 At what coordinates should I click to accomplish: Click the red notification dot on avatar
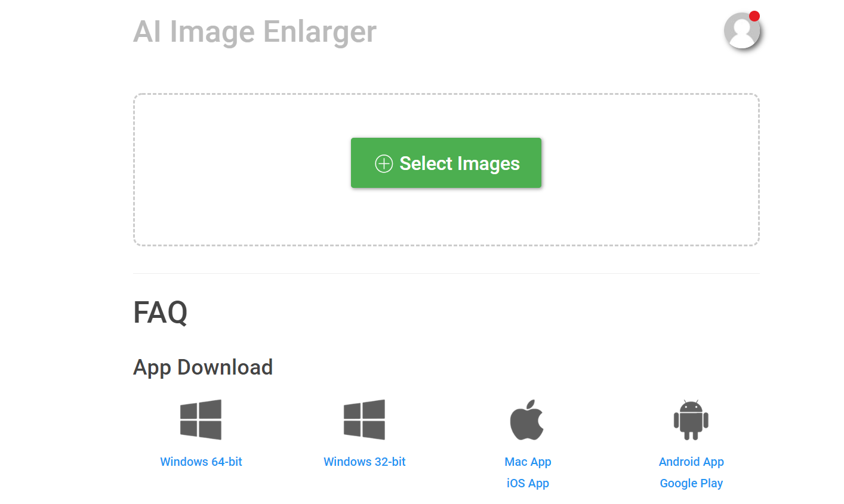tap(754, 16)
